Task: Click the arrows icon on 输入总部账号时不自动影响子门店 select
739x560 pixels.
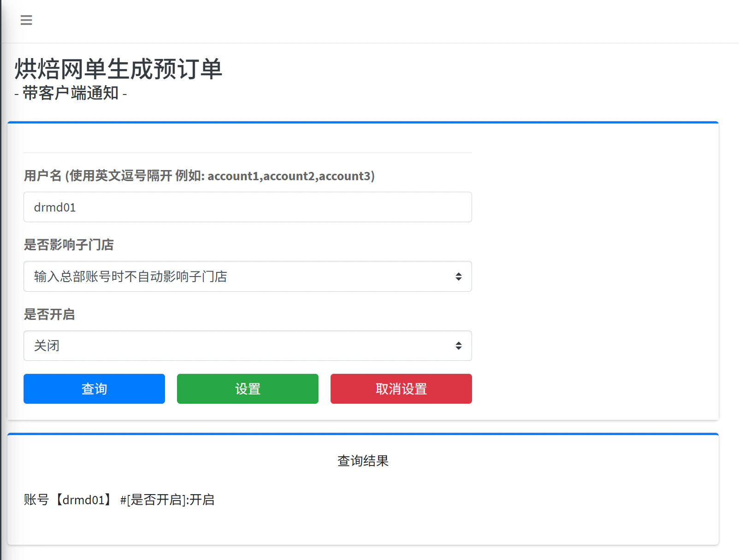Action: click(x=458, y=277)
